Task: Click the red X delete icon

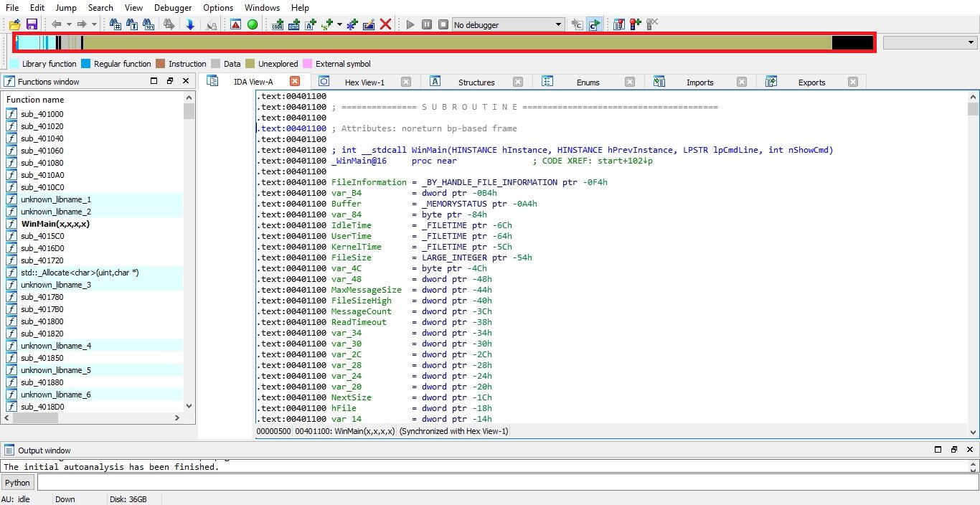Action: click(x=385, y=24)
